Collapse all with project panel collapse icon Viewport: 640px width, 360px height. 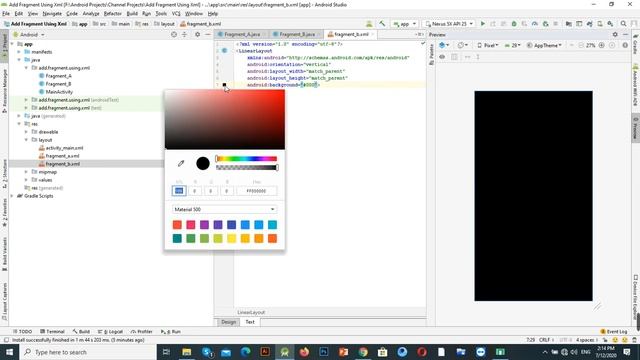pos(184,35)
